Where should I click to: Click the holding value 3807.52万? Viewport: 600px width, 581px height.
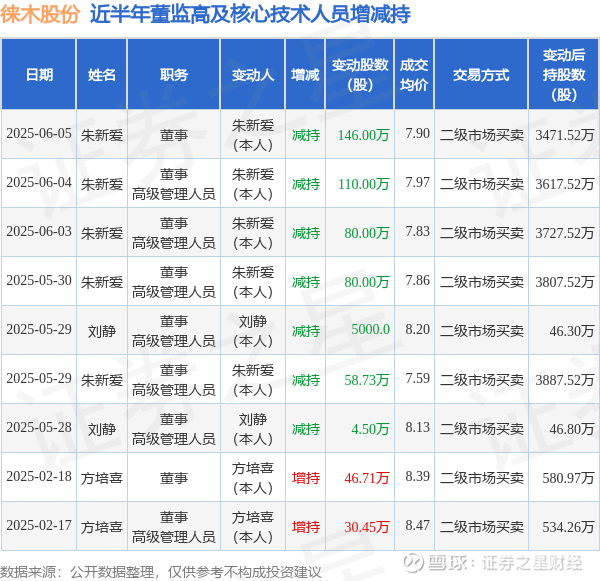(x=565, y=282)
